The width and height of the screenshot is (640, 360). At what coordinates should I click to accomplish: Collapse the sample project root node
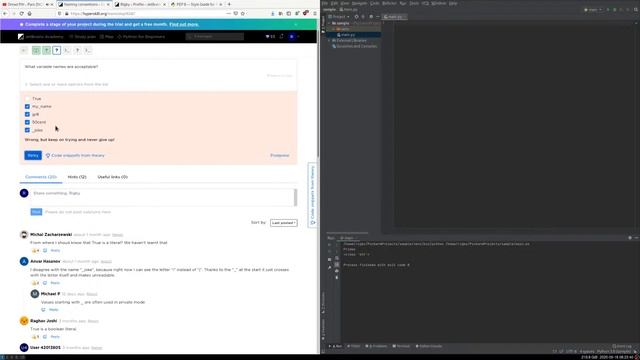pos(329,23)
